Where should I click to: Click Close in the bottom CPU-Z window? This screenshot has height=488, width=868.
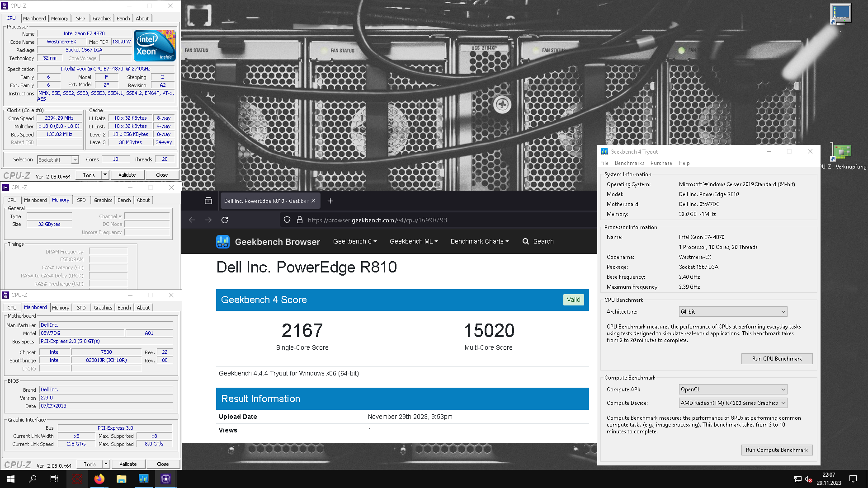coord(163,464)
